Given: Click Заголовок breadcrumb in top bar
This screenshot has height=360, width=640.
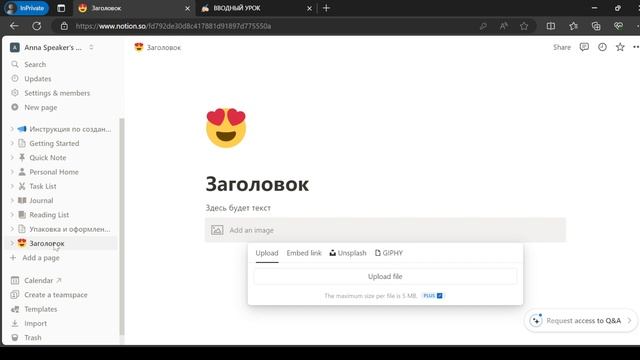Looking at the screenshot, I should (158, 47).
